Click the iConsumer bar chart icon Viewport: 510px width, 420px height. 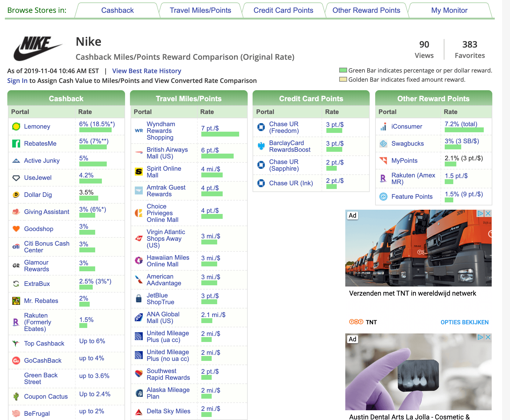tap(383, 126)
